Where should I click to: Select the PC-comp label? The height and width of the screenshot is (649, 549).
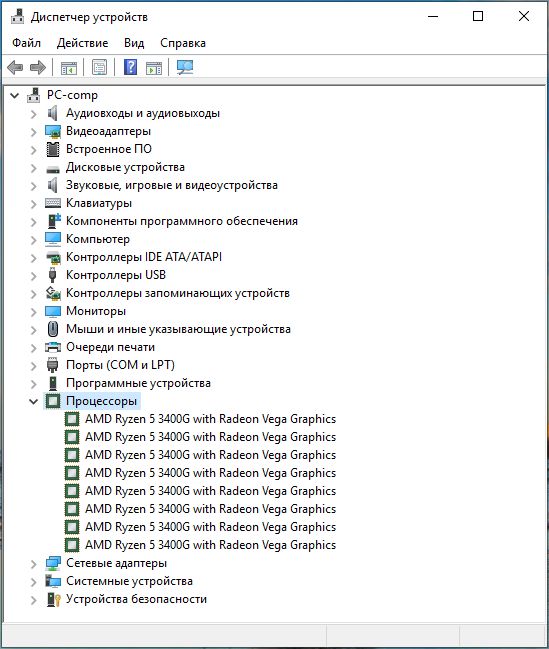pos(72,95)
